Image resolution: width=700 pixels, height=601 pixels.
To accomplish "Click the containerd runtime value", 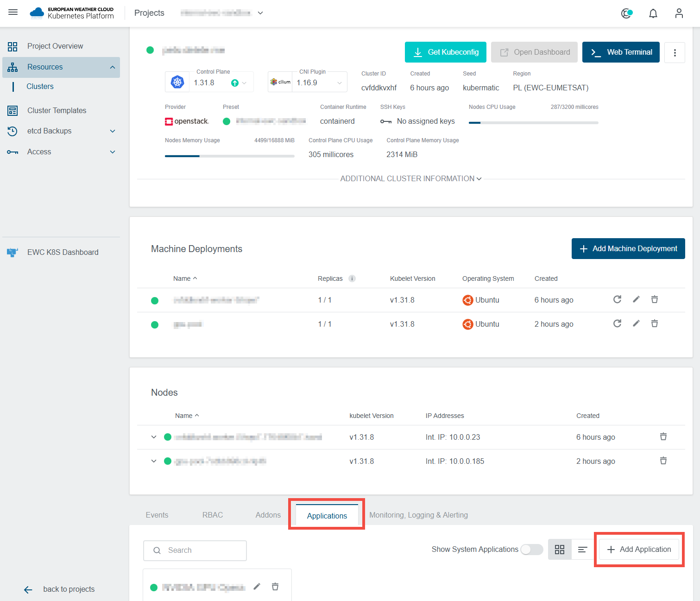I will (x=337, y=121).
